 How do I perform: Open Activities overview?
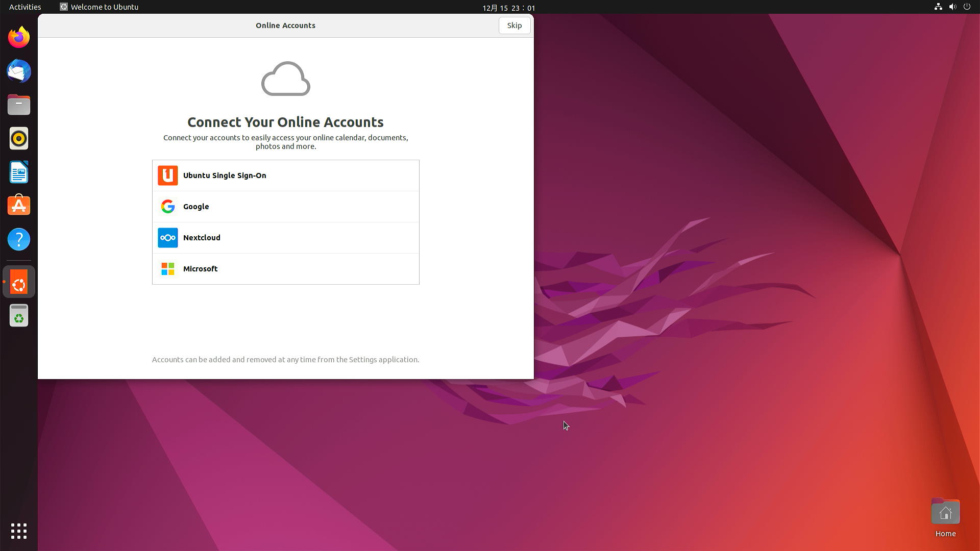[x=24, y=7]
